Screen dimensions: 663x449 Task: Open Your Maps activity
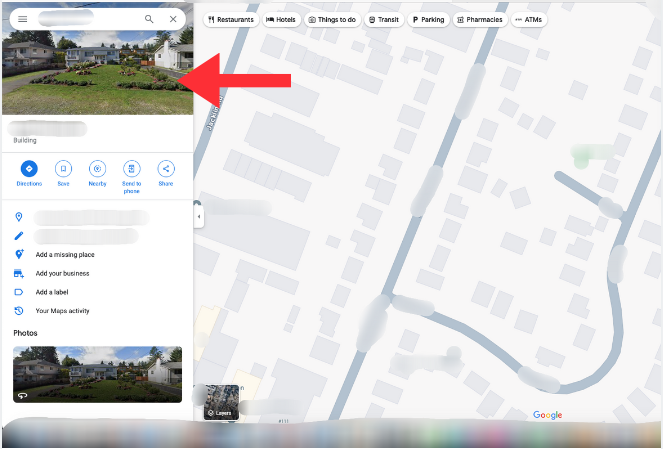click(63, 311)
